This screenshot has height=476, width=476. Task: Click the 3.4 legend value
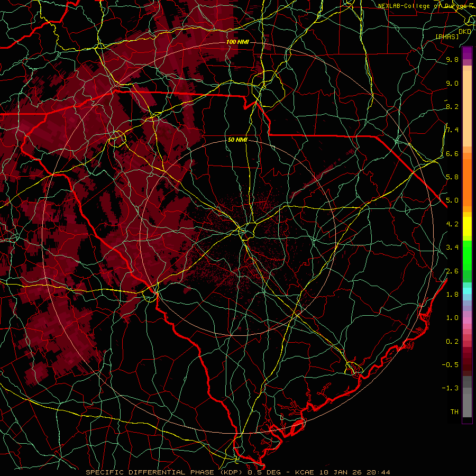tap(452, 248)
